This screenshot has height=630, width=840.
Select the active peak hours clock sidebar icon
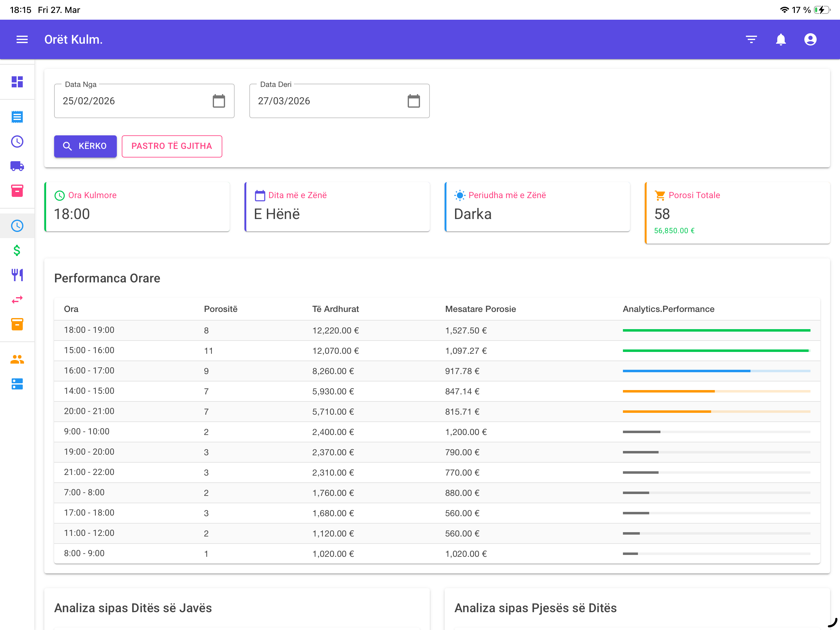17,226
